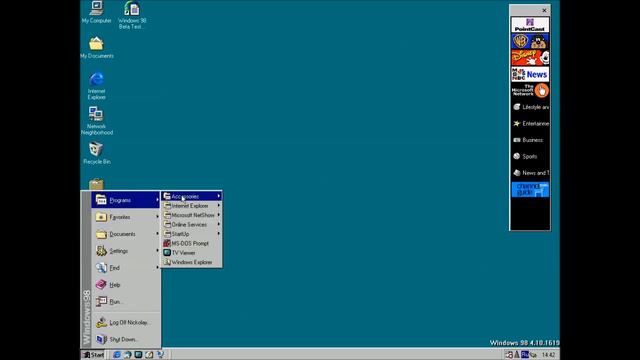Open the Sports channel category
The image size is (640, 360).
(x=530, y=156)
